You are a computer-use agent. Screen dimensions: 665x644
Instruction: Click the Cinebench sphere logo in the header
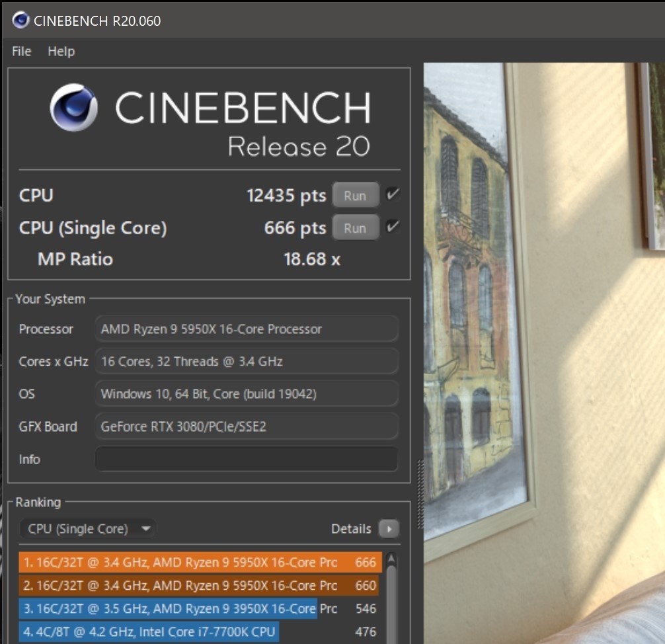pos(74,107)
